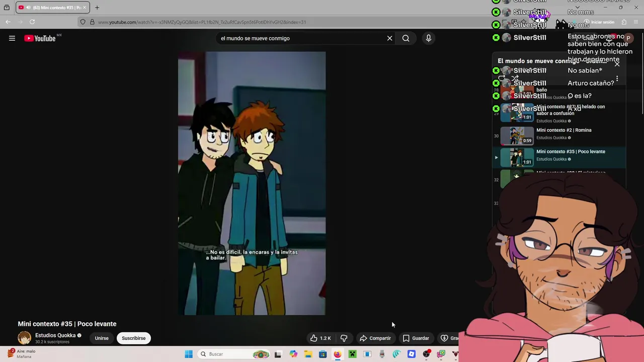This screenshot has height=362, width=644.
Task: Open the Estudios Quokka channel avatar
Action: 24,338
